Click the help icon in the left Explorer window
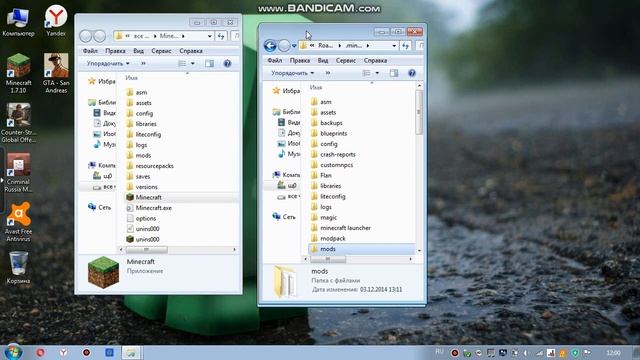Viewport: 640px width, 360px height. click(x=227, y=63)
